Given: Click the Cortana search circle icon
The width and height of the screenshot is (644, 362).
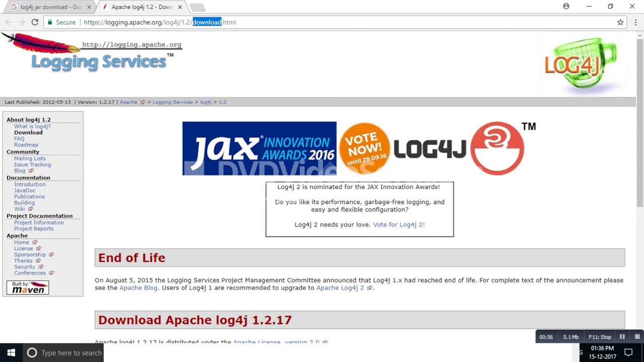Looking at the screenshot, I should tap(32, 352).
